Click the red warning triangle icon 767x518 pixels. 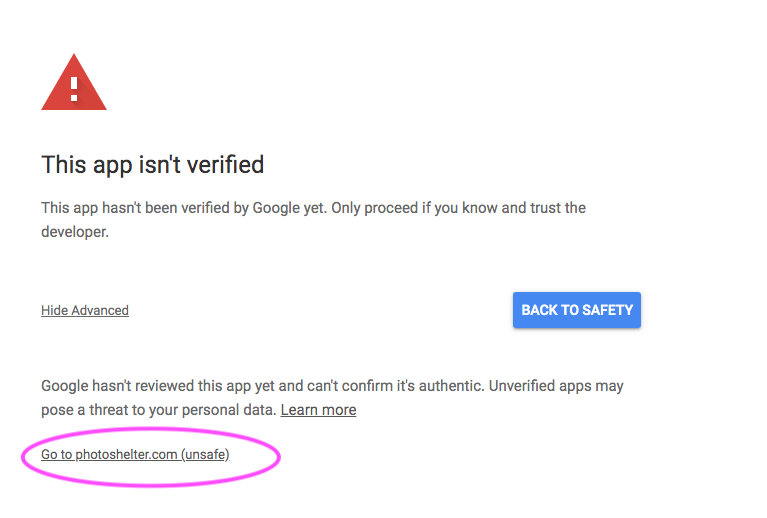click(74, 82)
